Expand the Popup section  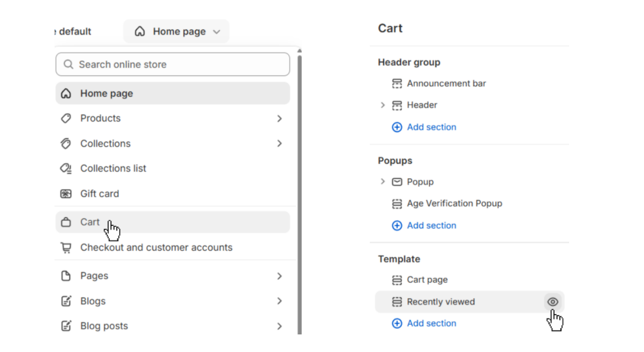pyautogui.click(x=383, y=181)
